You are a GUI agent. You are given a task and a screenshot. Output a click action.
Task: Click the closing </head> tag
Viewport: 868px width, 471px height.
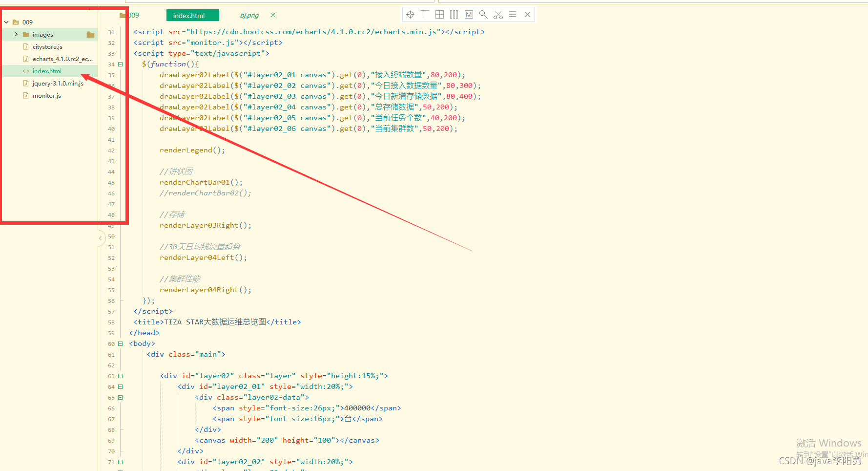pos(144,333)
